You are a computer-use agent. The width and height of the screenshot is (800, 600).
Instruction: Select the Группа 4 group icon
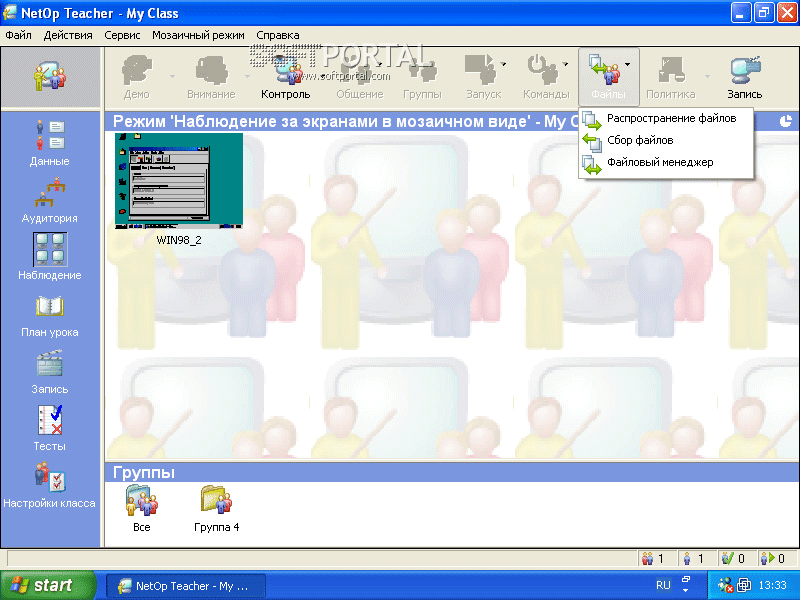216,509
